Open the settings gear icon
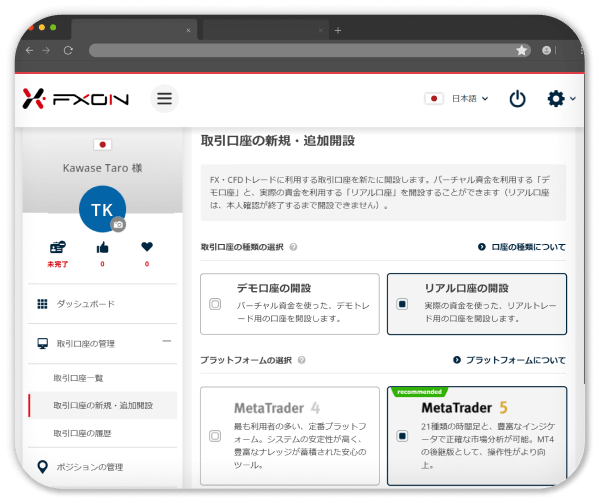Screen dimensions: 600x504 click(x=556, y=99)
